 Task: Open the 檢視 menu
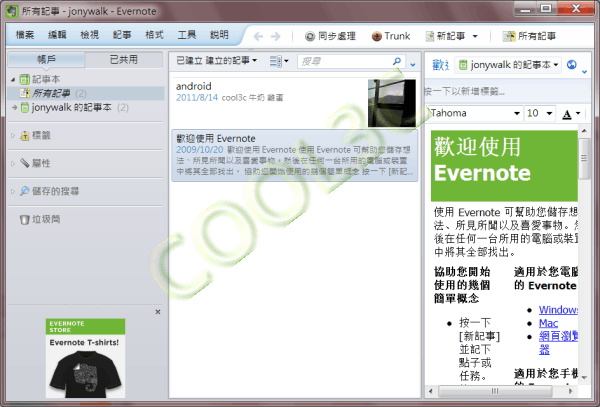coord(90,35)
